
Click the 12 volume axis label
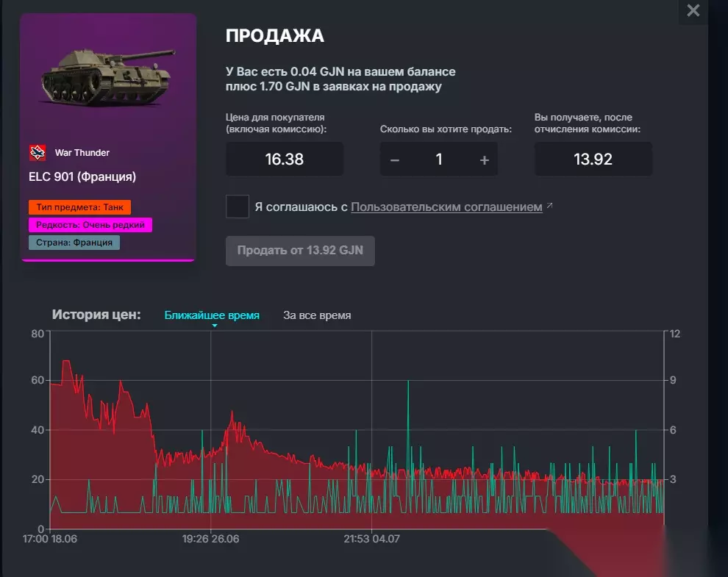[675, 334]
